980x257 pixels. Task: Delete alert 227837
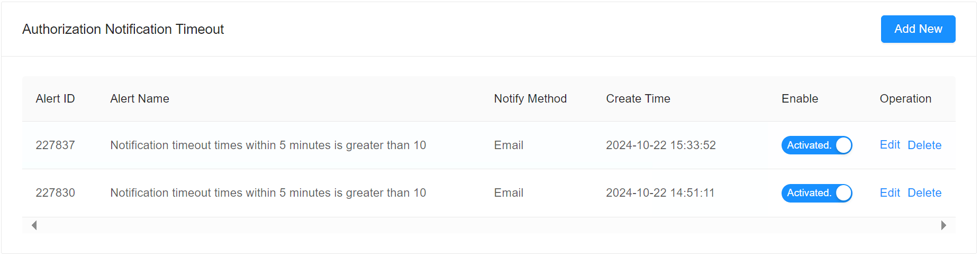click(924, 145)
